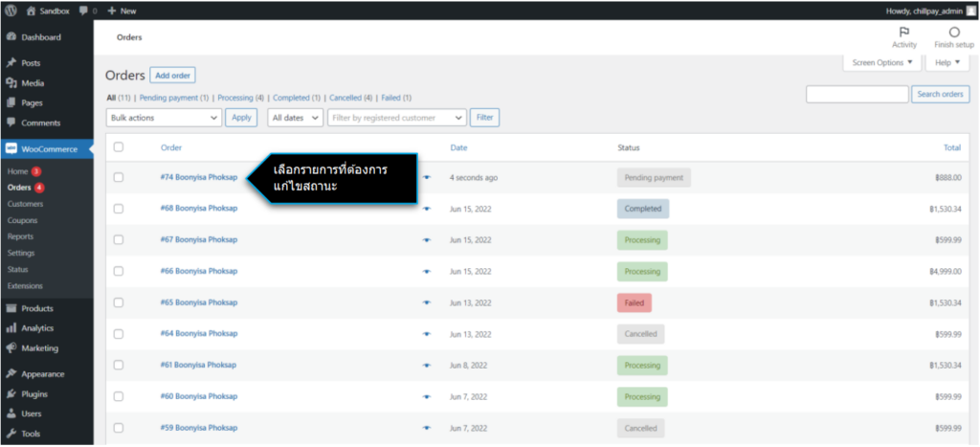Image resolution: width=980 pixels, height=447 pixels.
Task: Open the comments bubble in admin bar
Action: 84,11
